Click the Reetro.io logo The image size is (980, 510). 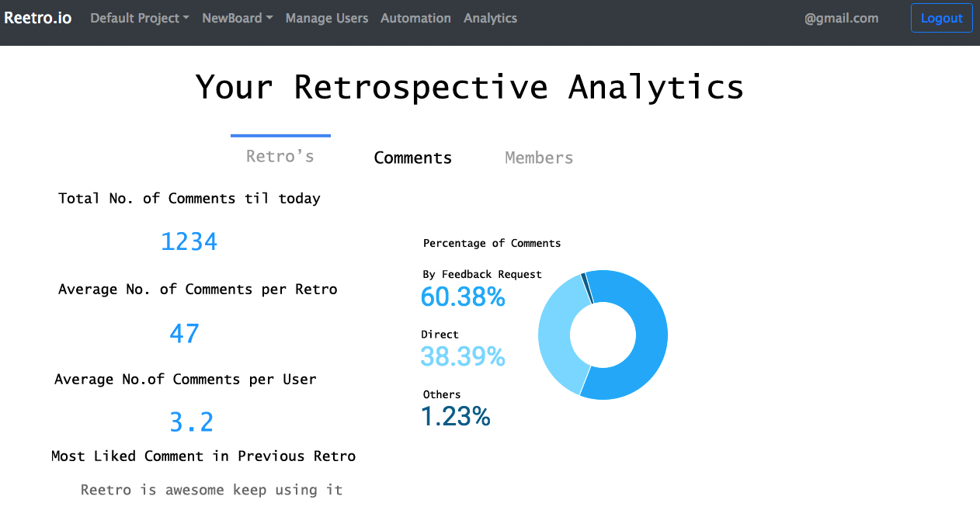click(38, 18)
